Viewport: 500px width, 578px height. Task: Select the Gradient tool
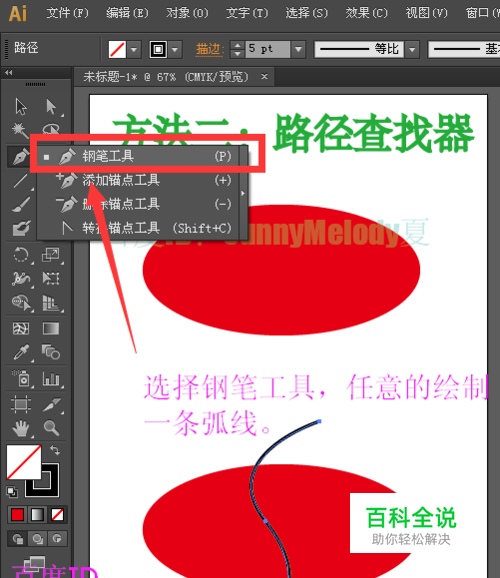click(x=51, y=328)
